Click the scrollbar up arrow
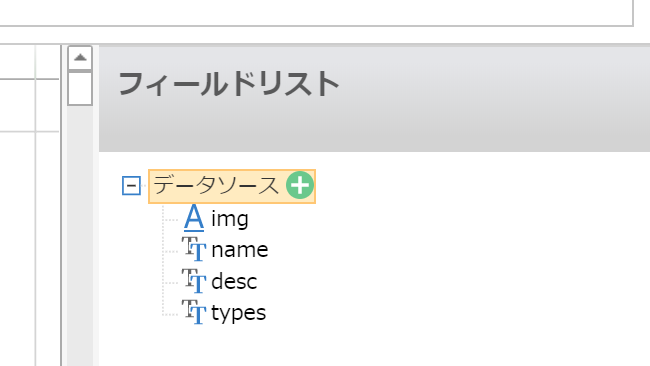650x366 pixels. coord(80,58)
